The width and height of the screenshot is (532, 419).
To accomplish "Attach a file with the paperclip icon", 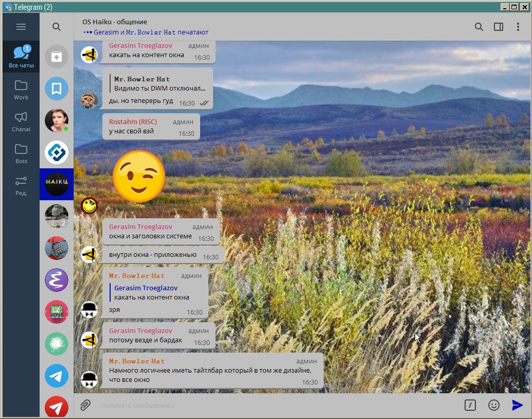I will pos(85,405).
